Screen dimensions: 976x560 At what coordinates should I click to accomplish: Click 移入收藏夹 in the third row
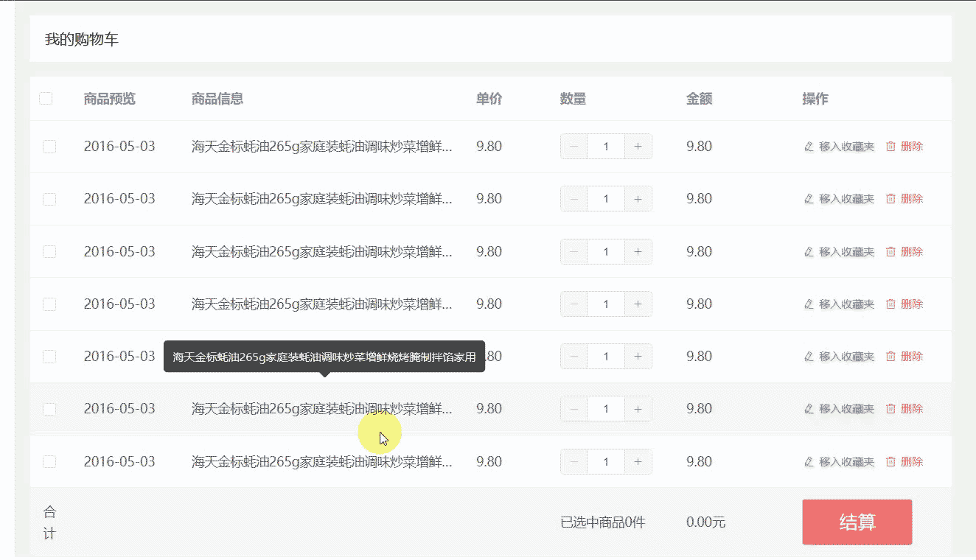click(839, 251)
